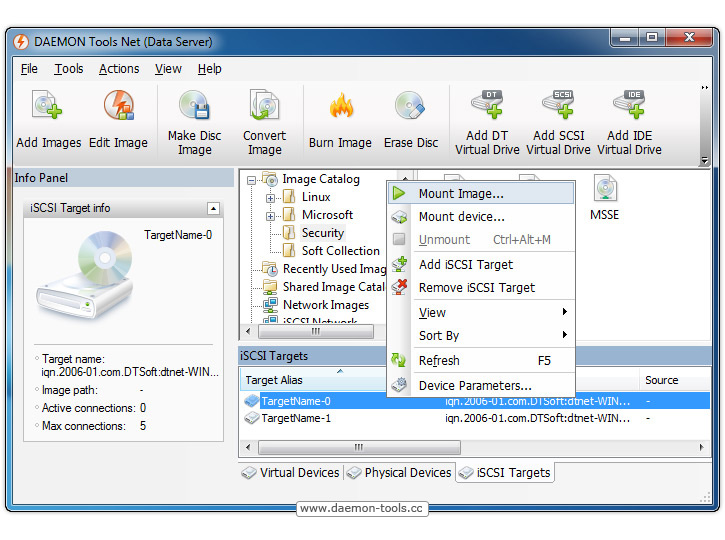Select the iSCSI Targets tab
The height and width of the screenshot is (540, 725).
pos(505,472)
